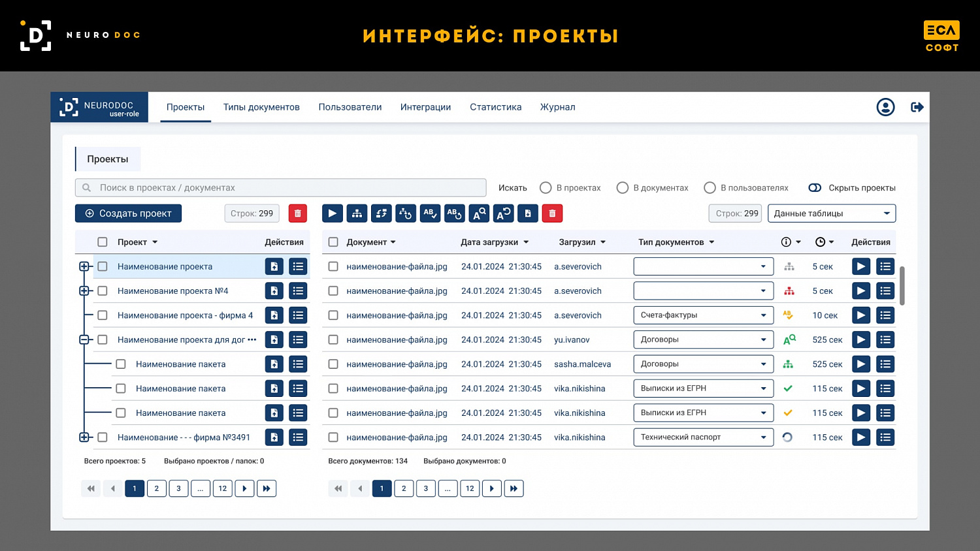Filter by the clock time column header

click(x=825, y=242)
